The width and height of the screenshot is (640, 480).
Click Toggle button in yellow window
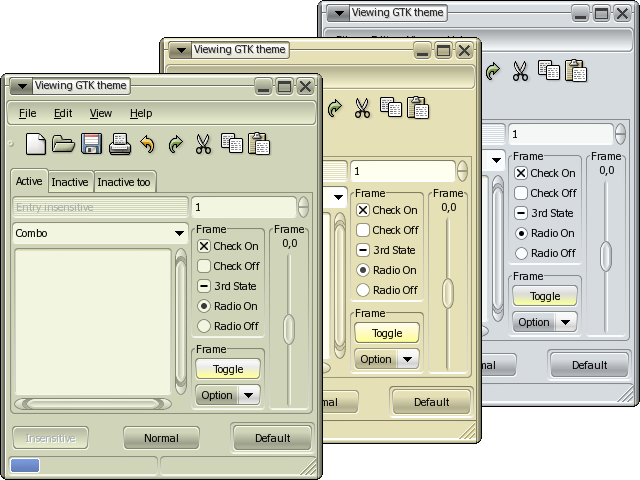(387, 333)
